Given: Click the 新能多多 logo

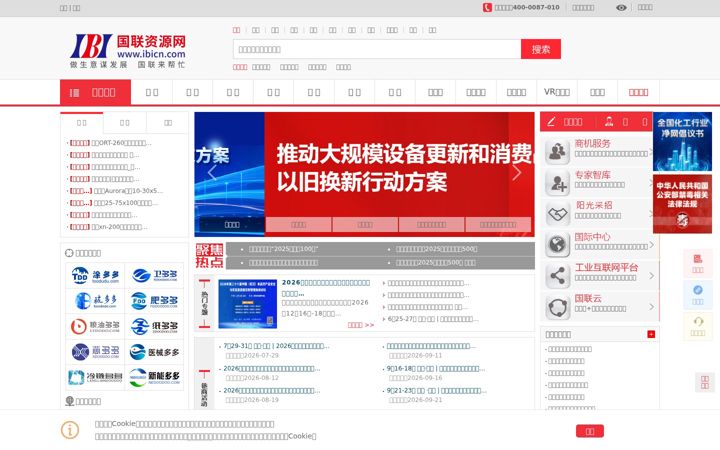Looking at the screenshot, I should 154,377.
